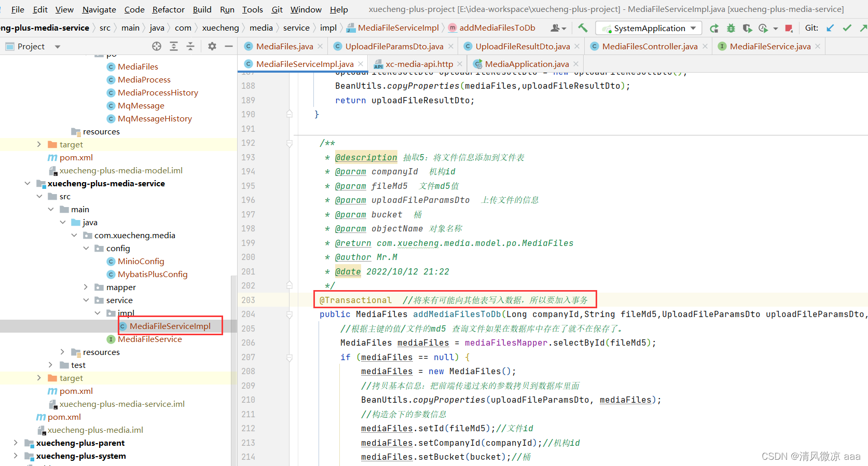868x466 pixels.
Task: Toggle the code fold marker at line 190
Action: pos(290,114)
